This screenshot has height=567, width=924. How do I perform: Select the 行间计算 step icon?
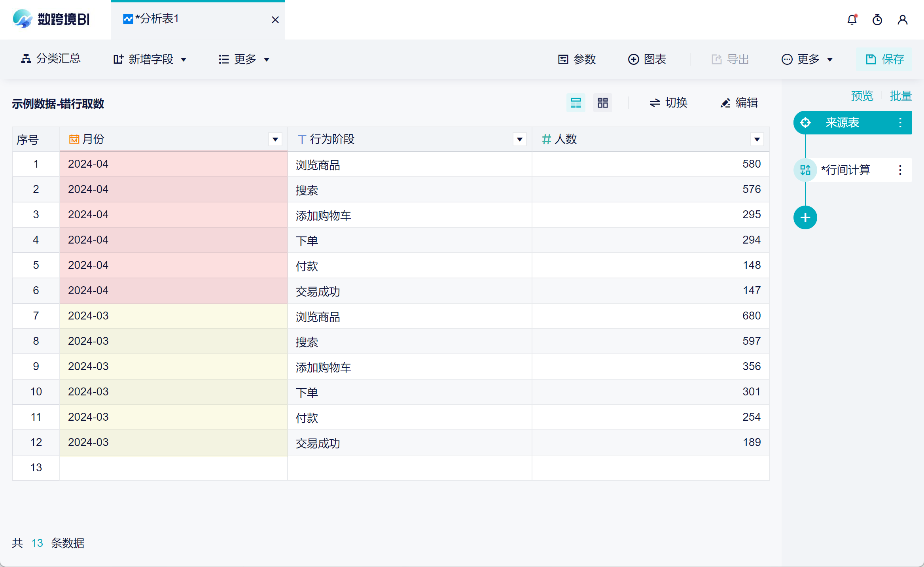coord(805,170)
